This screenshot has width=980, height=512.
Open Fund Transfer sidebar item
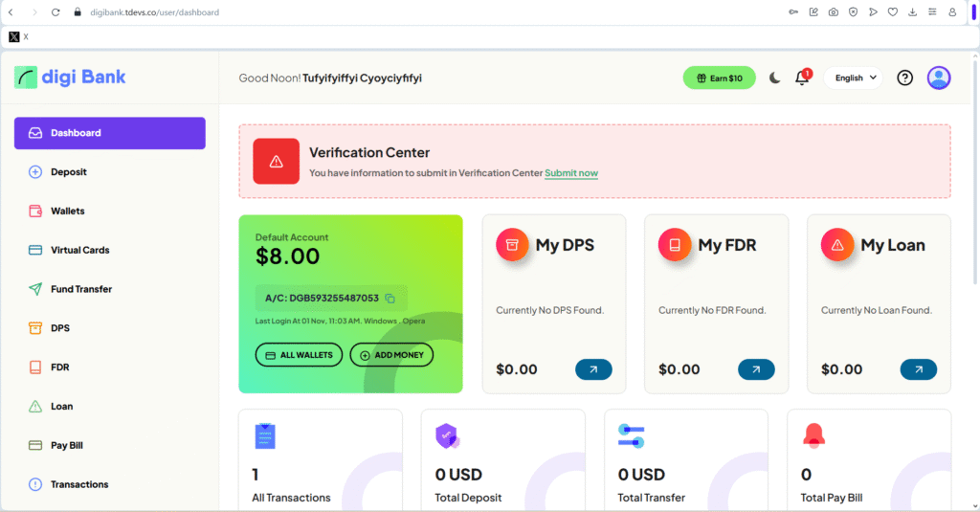[80, 289]
